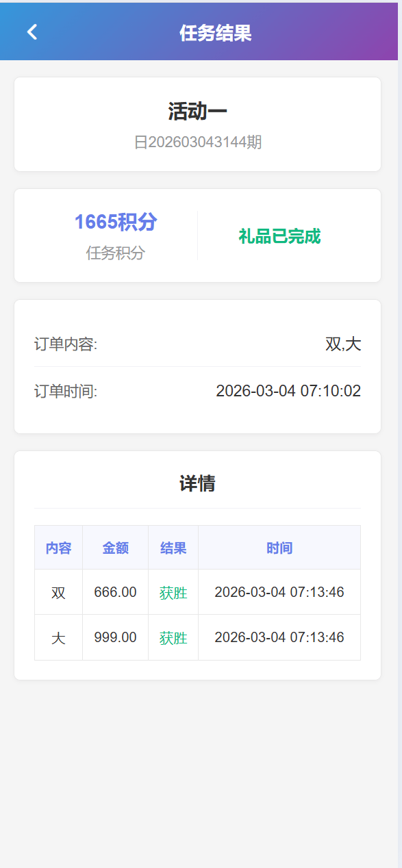Click the 订单时间 label
Viewport: 402px width, 868px height.
click(x=66, y=392)
